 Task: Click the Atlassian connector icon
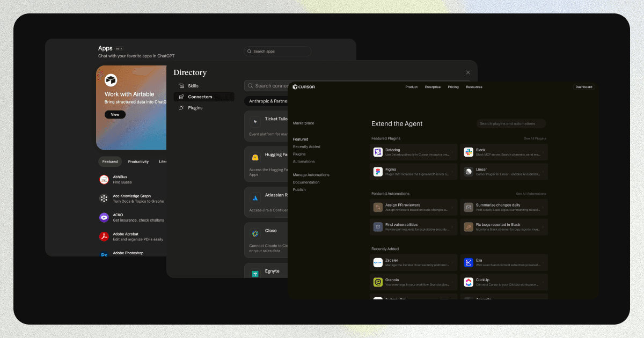255,197
